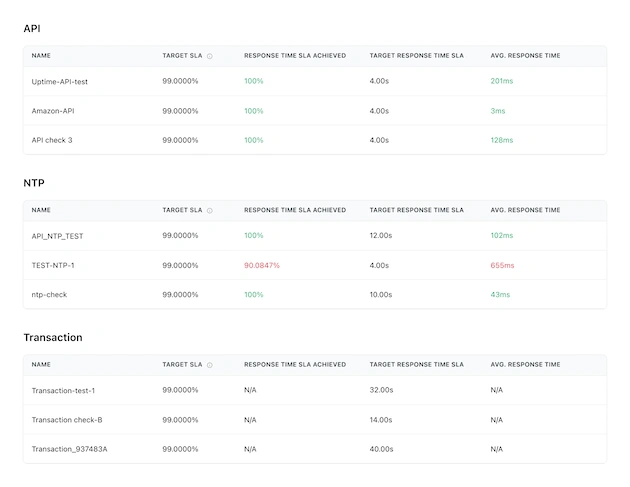Open the Transaction-test-1 check
Screen dimensions: 630x487
tap(63, 390)
